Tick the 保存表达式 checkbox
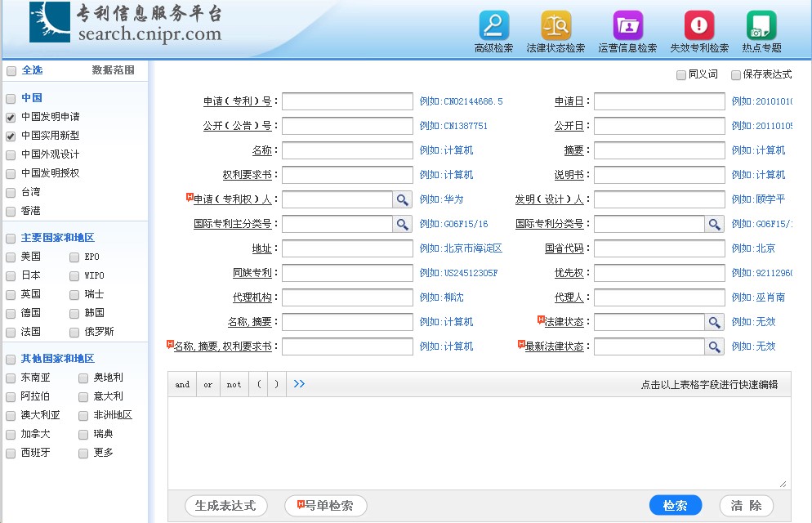812x523 pixels. point(736,75)
